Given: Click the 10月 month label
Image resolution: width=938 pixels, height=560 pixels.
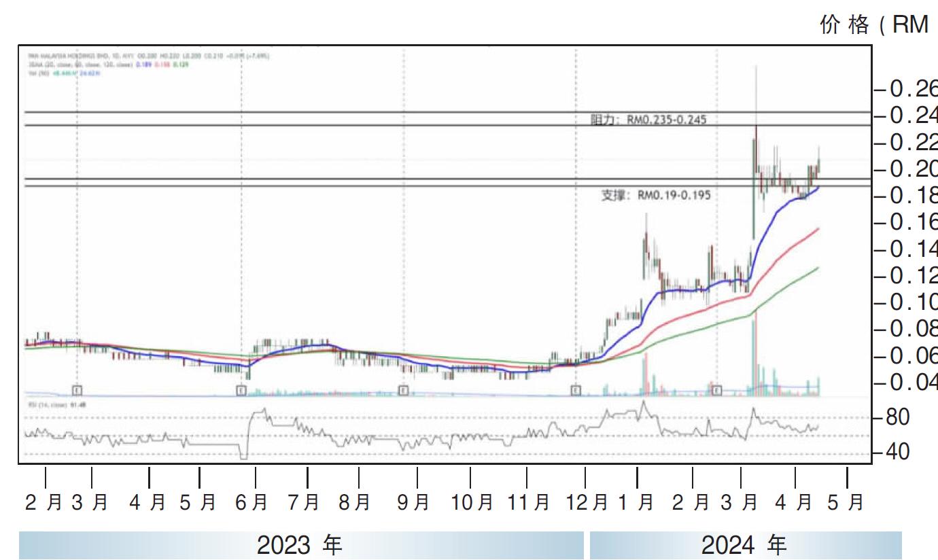Looking at the screenshot, I should coord(472,503).
